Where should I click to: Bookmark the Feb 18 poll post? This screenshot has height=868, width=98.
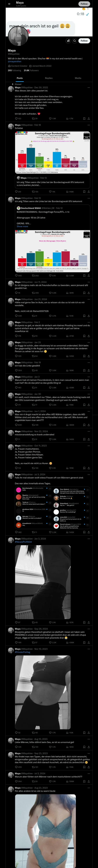(83, 192)
